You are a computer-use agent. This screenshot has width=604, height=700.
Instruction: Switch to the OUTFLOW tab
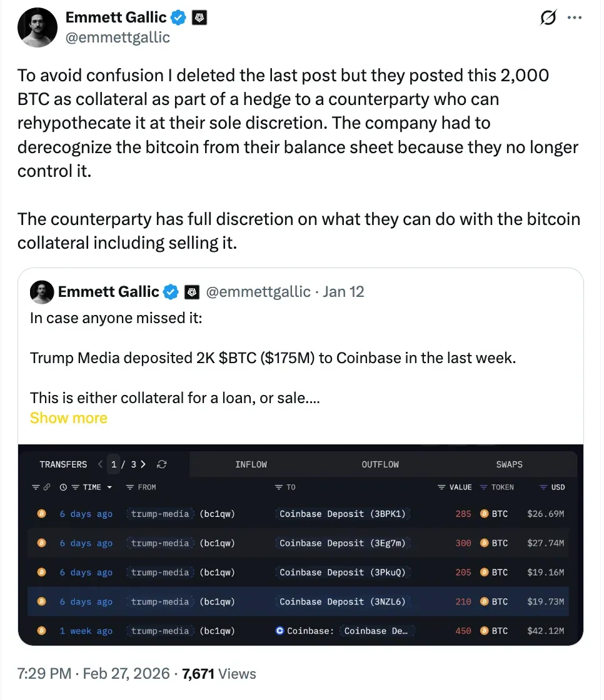click(380, 464)
